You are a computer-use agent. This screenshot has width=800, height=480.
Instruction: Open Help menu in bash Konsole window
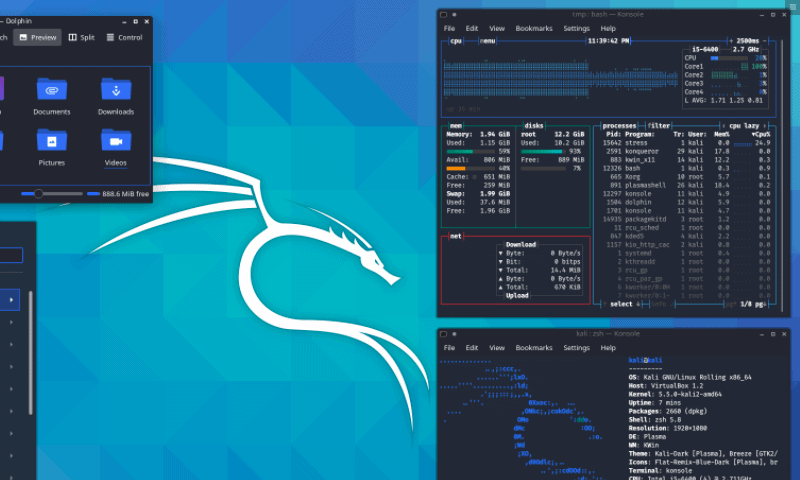pos(608,29)
